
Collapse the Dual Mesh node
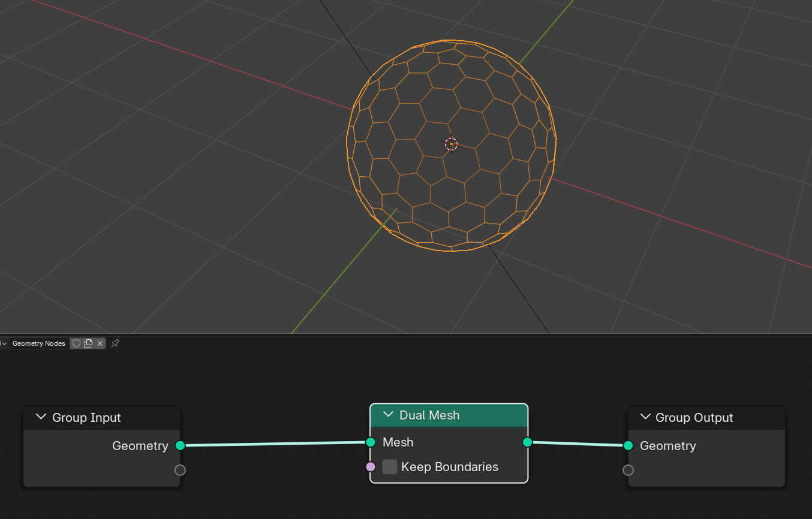click(388, 415)
